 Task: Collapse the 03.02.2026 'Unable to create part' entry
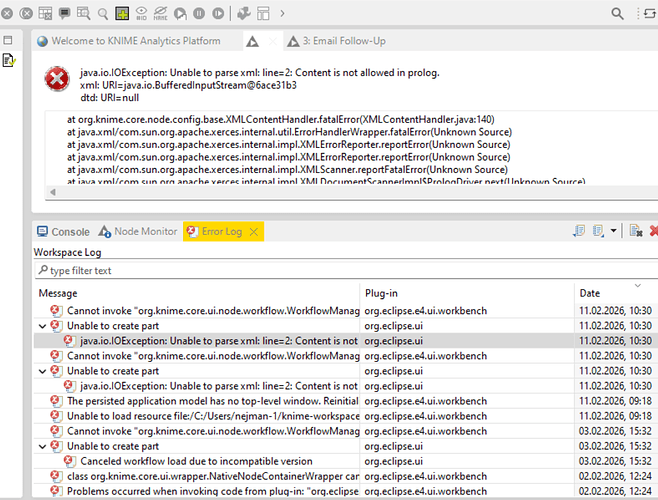pyautogui.click(x=41, y=446)
